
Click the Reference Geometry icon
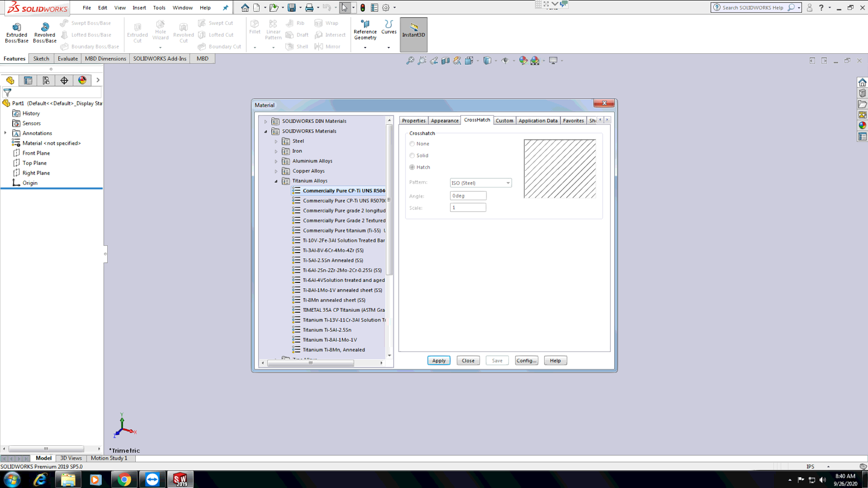tap(365, 30)
